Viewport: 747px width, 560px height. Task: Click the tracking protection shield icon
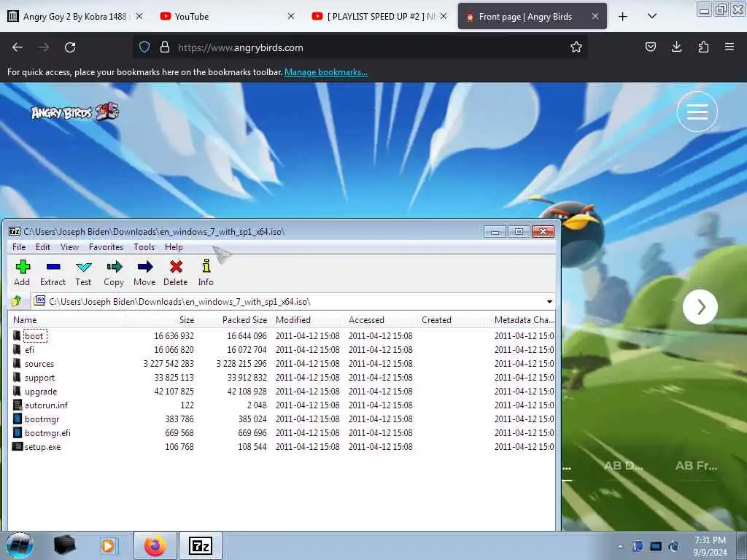144,47
